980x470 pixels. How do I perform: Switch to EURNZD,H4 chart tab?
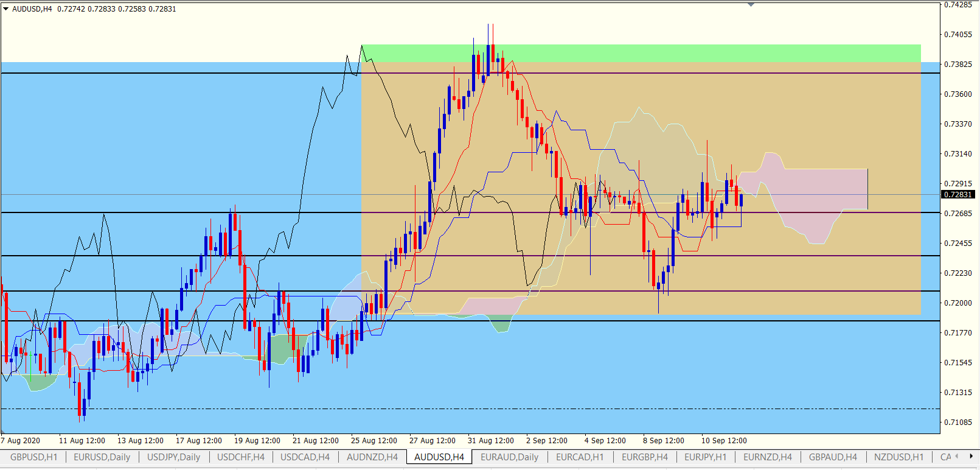point(768,457)
